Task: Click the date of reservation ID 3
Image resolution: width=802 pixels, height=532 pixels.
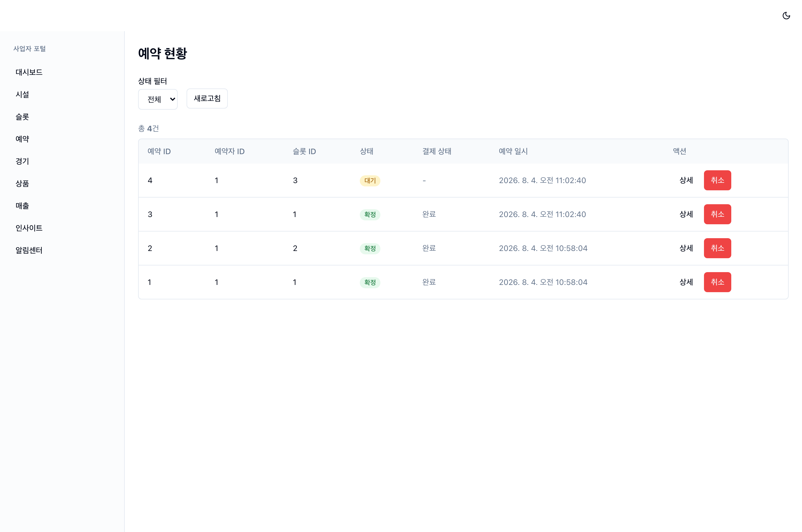Action: [542, 214]
